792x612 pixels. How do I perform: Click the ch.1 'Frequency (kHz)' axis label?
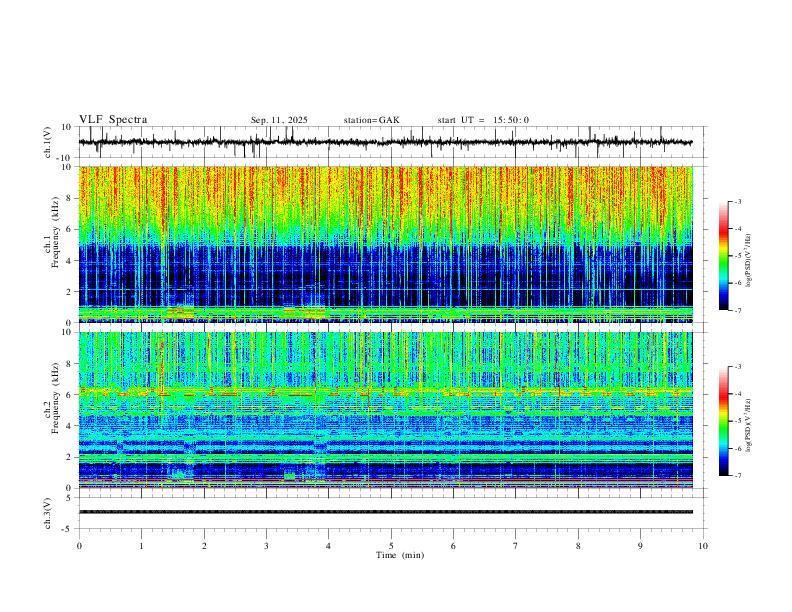pyautogui.click(x=55, y=232)
